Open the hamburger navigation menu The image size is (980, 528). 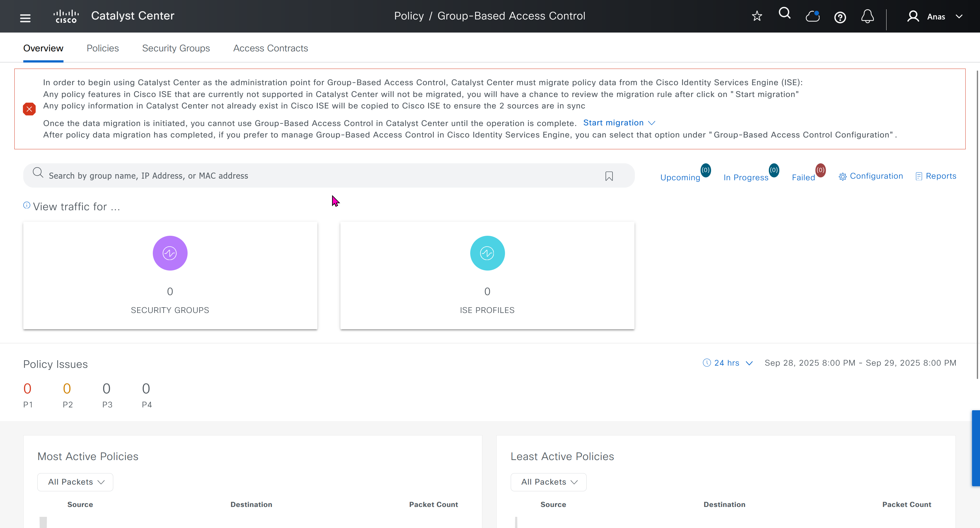pyautogui.click(x=25, y=18)
